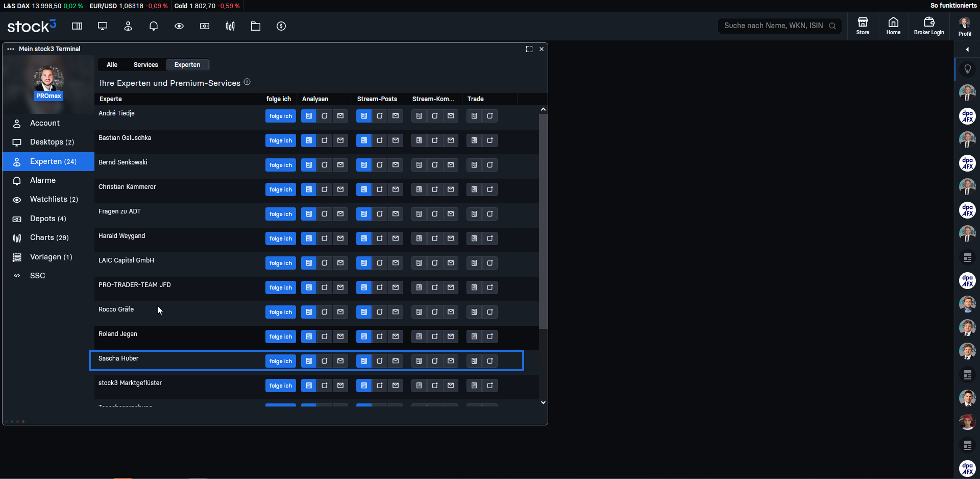This screenshot has height=479, width=980.
Task: Open the candlestick charts icon in top toolbar
Action: pyautogui.click(x=230, y=26)
